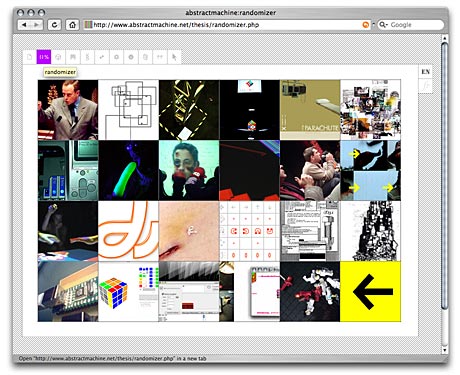Open the dark stage with Rubik's cube thumbnail
Image resolution: width=460 pixels, height=375 pixels.
[x=250, y=110]
